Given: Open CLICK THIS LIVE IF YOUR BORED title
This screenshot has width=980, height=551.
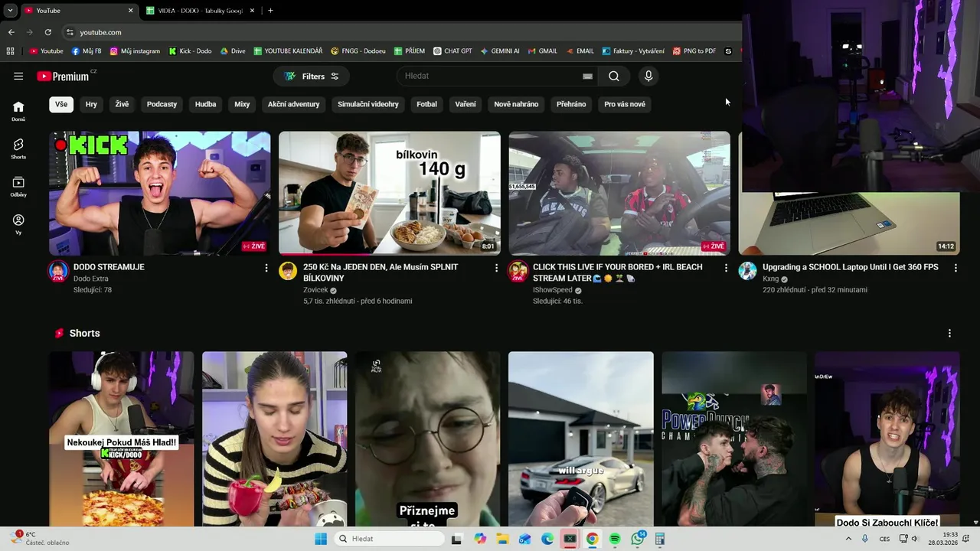Looking at the screenshot, I should click(617, 272).
